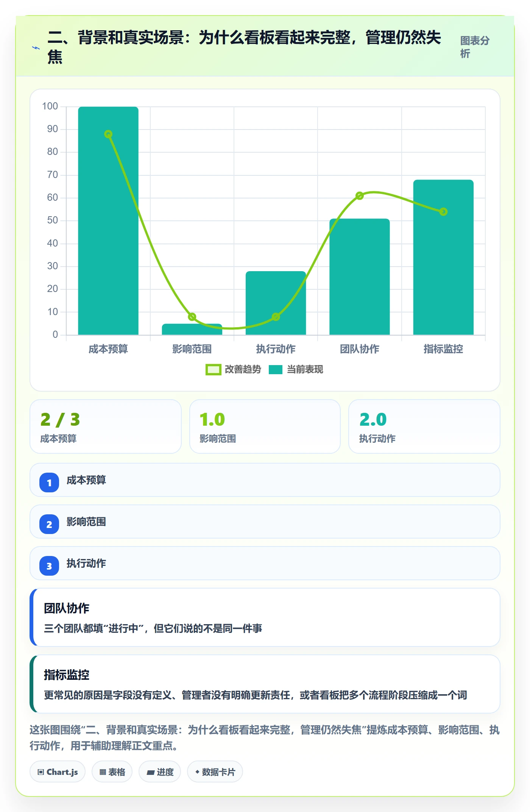Select the 执行动作 bar in the chart

tap(276, 303)
